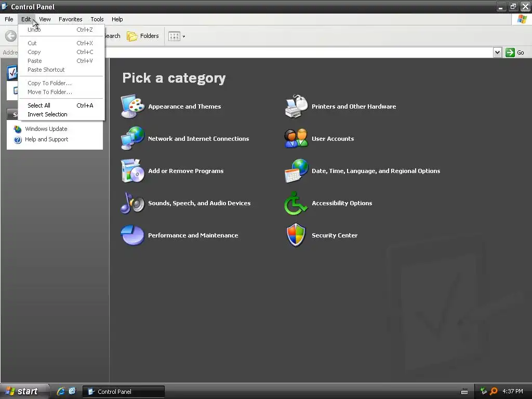
Task: Open the Favorites menu
Action: click(70, 19)
